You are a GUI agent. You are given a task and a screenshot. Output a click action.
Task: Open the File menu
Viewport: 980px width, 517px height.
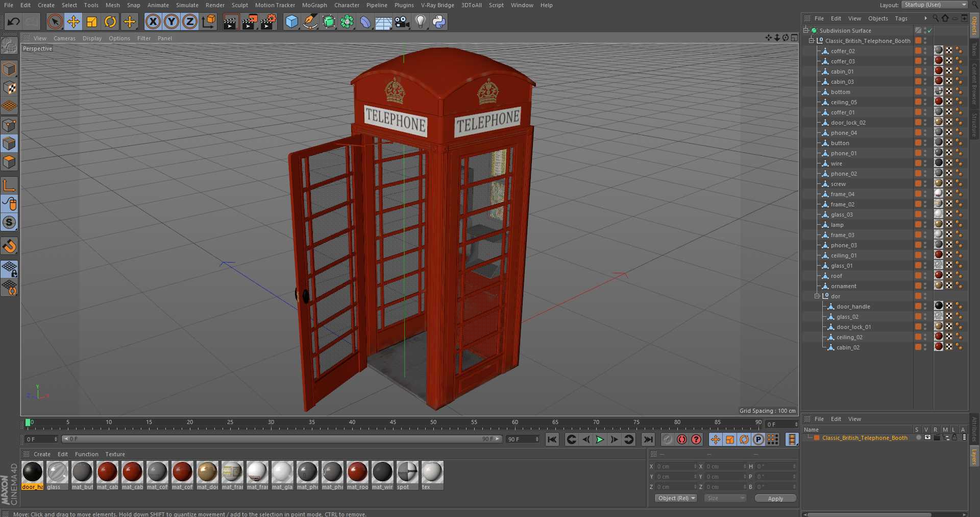coord(9,5)
